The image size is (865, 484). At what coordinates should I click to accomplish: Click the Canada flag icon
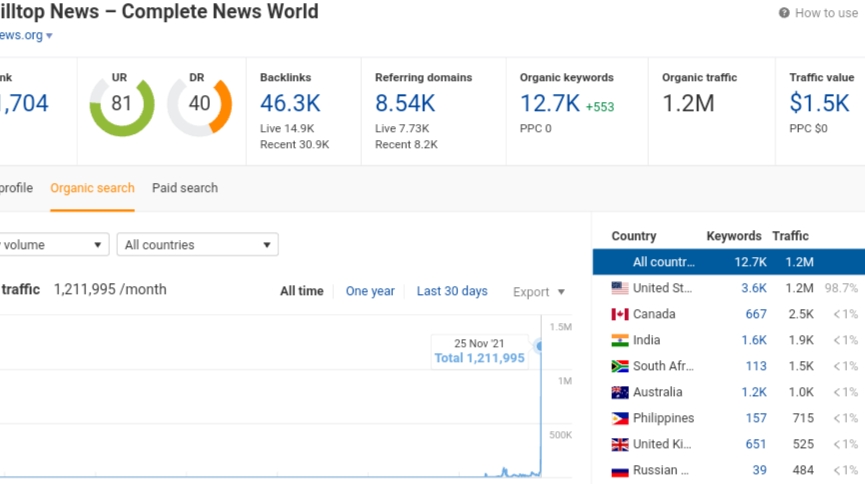point(620,314)
